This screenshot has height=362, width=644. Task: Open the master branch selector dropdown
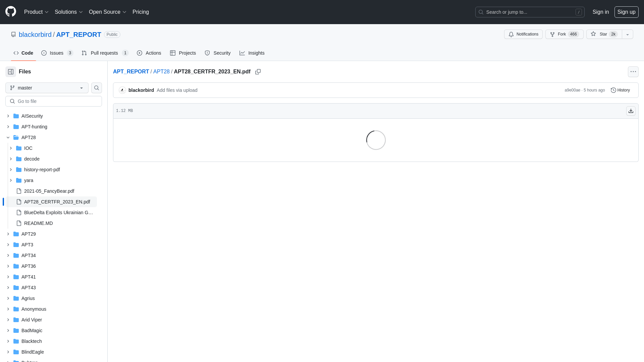(x=47, y=88)
